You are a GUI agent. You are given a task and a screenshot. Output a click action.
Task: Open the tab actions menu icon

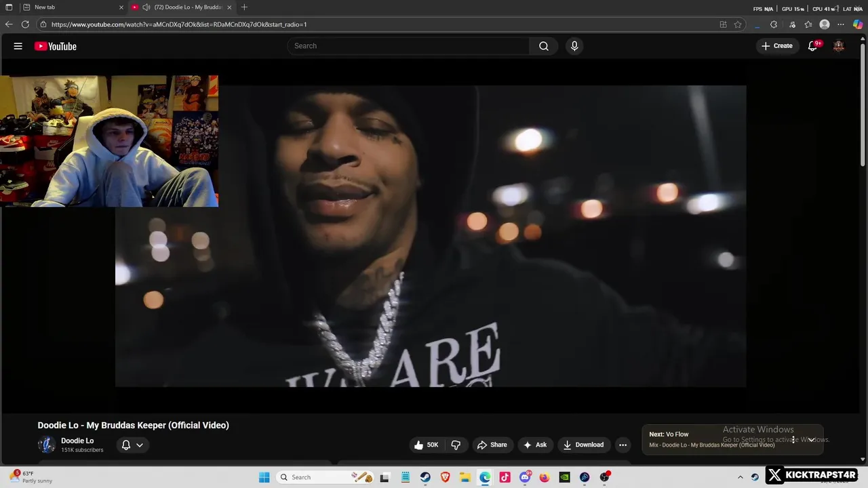tap(9, 7)
